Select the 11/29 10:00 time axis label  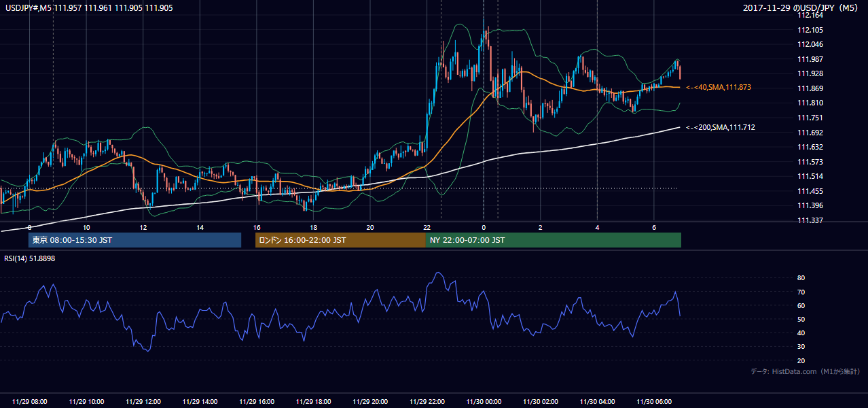tap(86, 402)
